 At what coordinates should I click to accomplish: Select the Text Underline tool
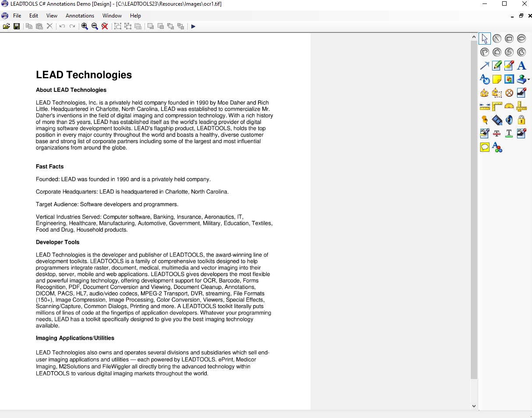(509, 133)
